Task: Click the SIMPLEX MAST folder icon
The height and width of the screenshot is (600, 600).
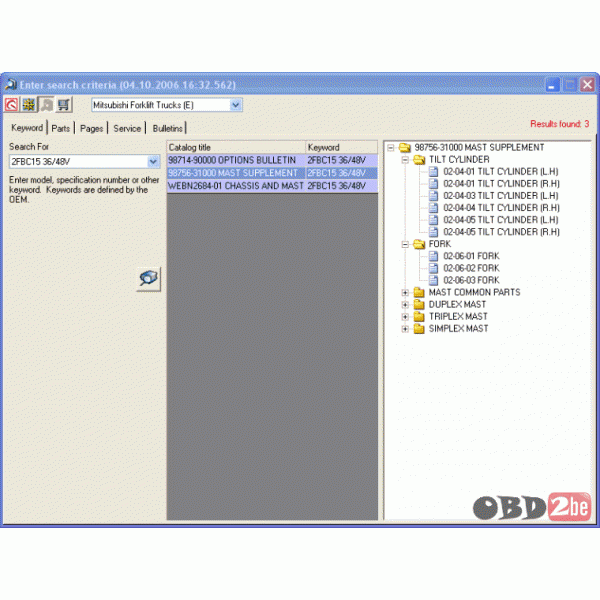Action: [x=419, y=329]
